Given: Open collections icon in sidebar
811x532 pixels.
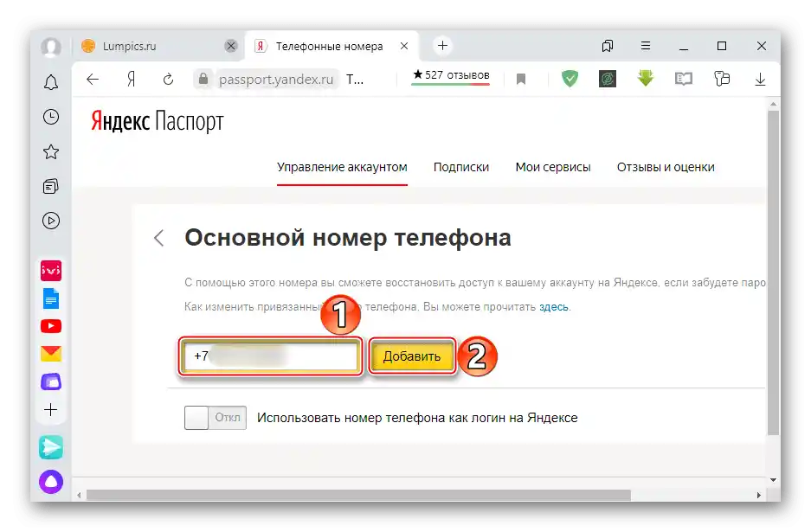Looking at the screenshot, I should 51,186.
